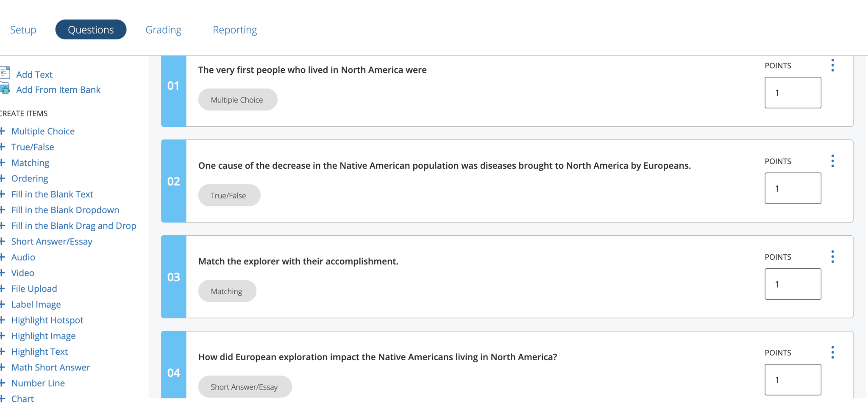Open the three-dot menu for question 04
Screen dimensions: 868x420
832,353
